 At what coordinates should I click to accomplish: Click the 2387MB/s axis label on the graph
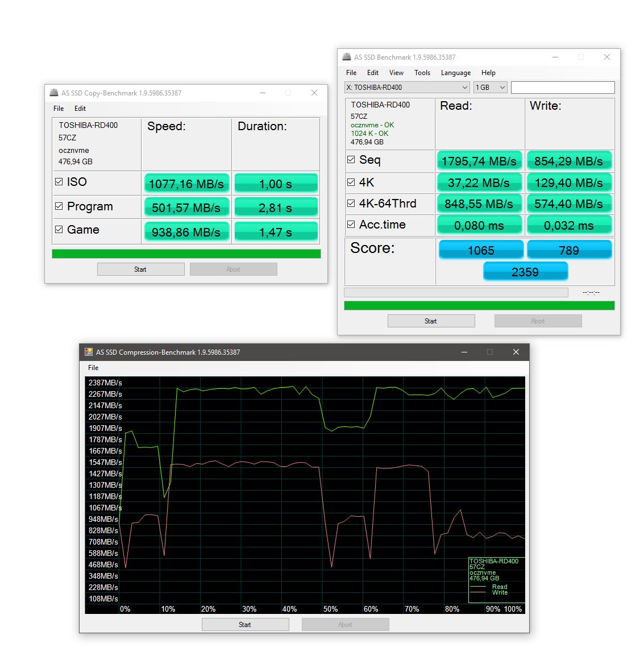point(105,383)
